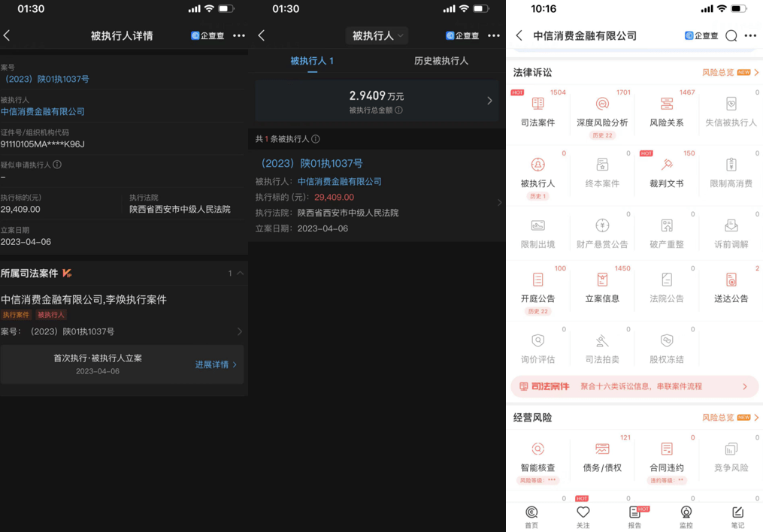Open 立案信息 icon
This screenshot has width=763, height=532.
pyautogui.click(x=602, y=280)
